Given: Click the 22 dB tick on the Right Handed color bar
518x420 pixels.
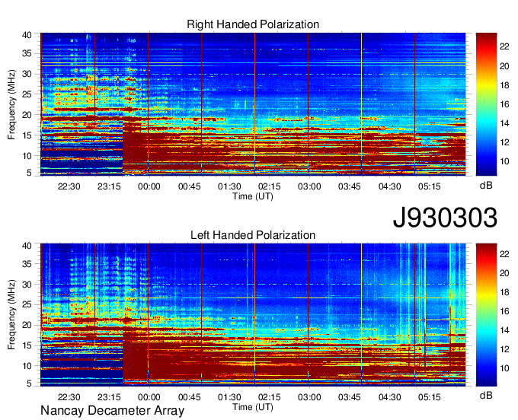Looking at the screenshot, I should (504, 46).
